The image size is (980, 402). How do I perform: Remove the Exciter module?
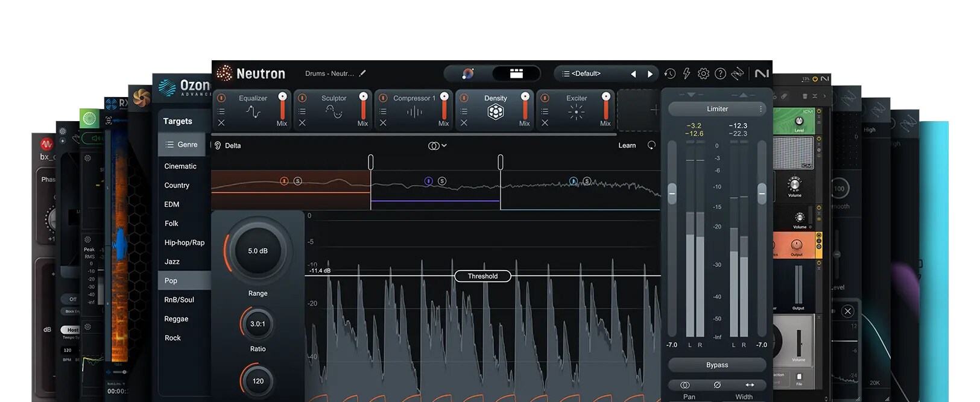pos(545,123)
